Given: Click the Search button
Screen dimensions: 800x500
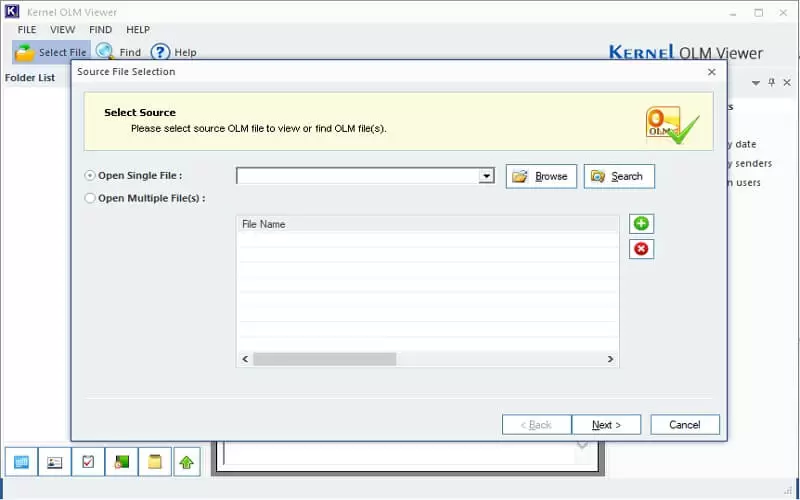Looking at the screenshot, I should 619,176.
